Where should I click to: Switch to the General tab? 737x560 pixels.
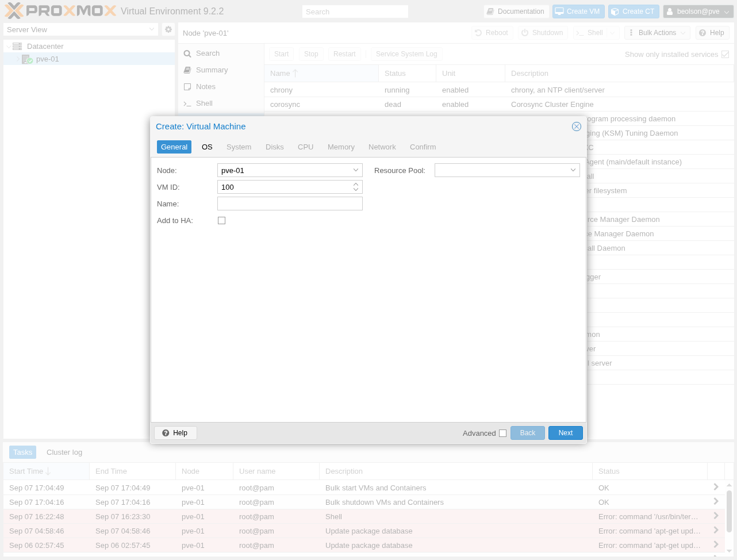click(174, 147)
